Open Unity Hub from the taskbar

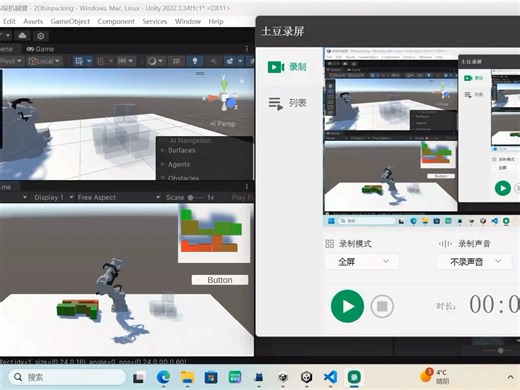point(283,377)
